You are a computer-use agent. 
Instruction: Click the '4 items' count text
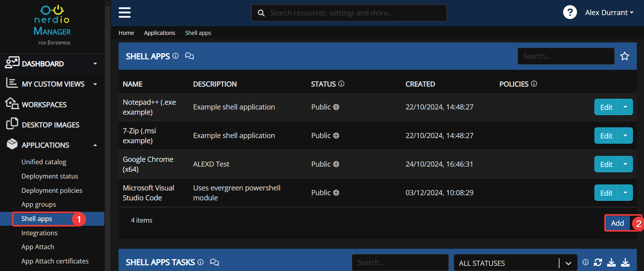tap(142, 220)
